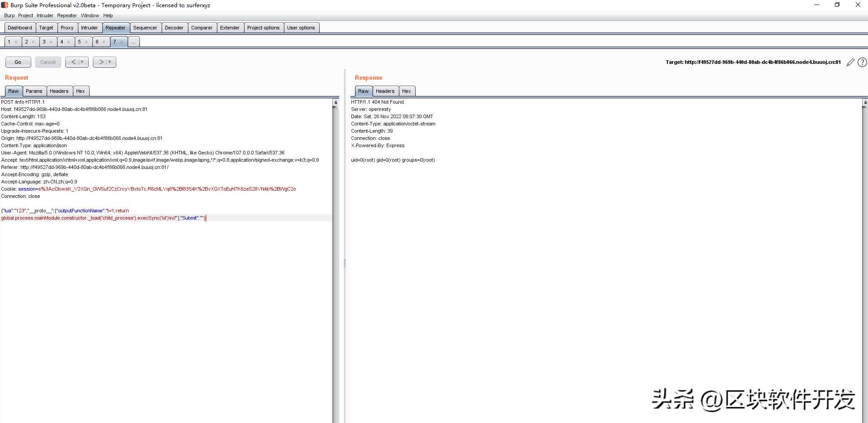Viewport: 868px width, 423px height.
Task: Switch to the Target tab
Action: click(x=46, y=28)
